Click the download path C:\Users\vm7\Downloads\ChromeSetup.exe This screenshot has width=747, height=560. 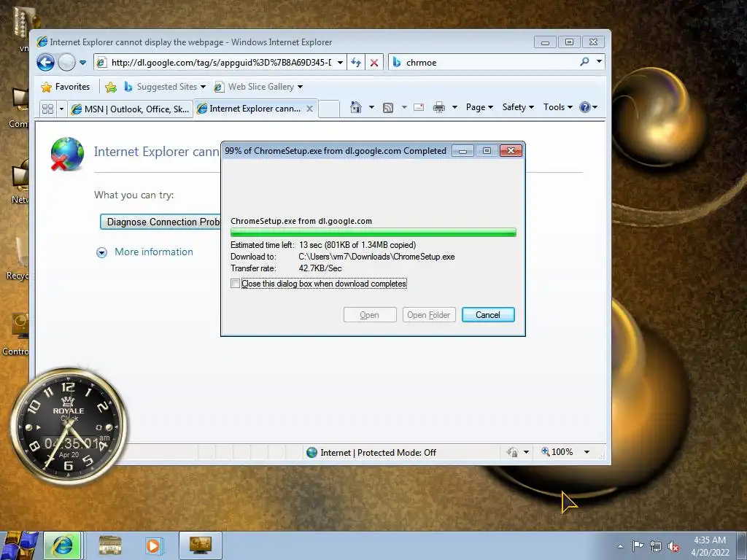pos(376,257)
